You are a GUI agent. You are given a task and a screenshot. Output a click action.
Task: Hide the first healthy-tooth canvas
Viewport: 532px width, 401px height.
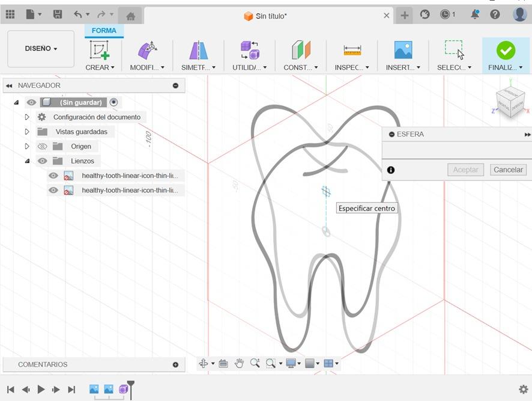pyautogui.click(x=53, y=176)
